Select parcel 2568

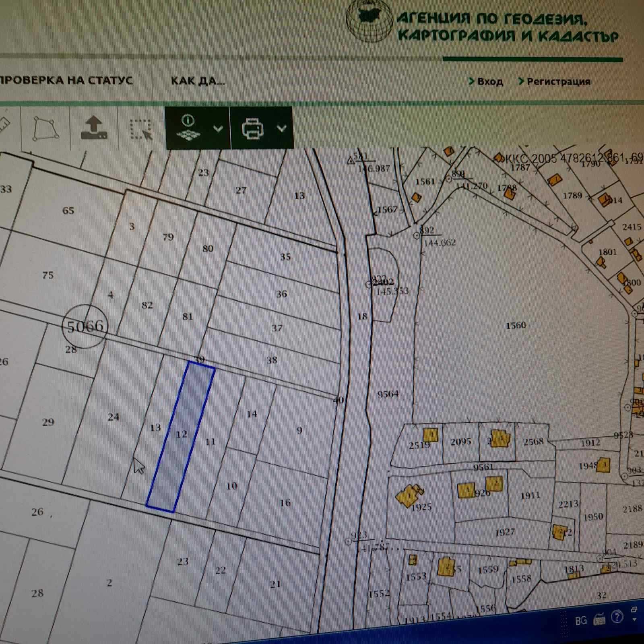click(x=533, y=442)
